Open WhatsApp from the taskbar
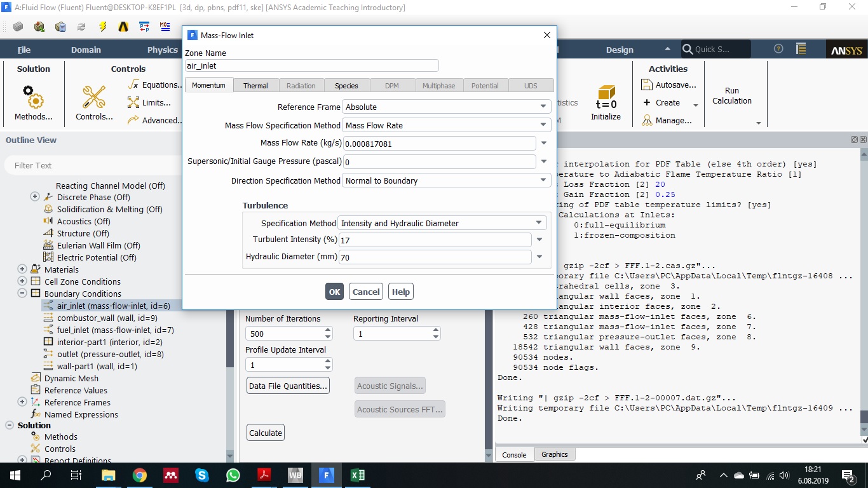Viewport: 868px width, 488px height. [233, 475]
